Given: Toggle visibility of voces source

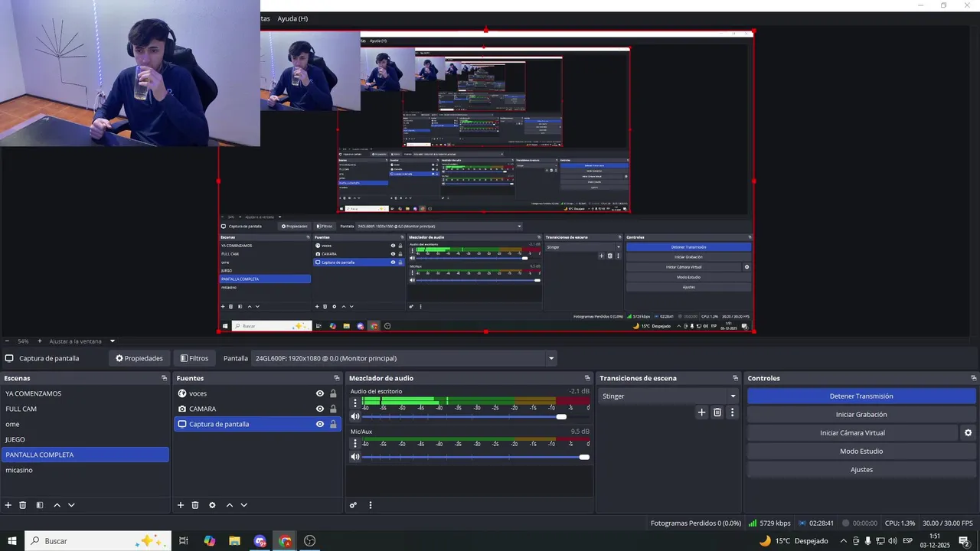Looking at the screenshot, I should [x=320, y=393].
